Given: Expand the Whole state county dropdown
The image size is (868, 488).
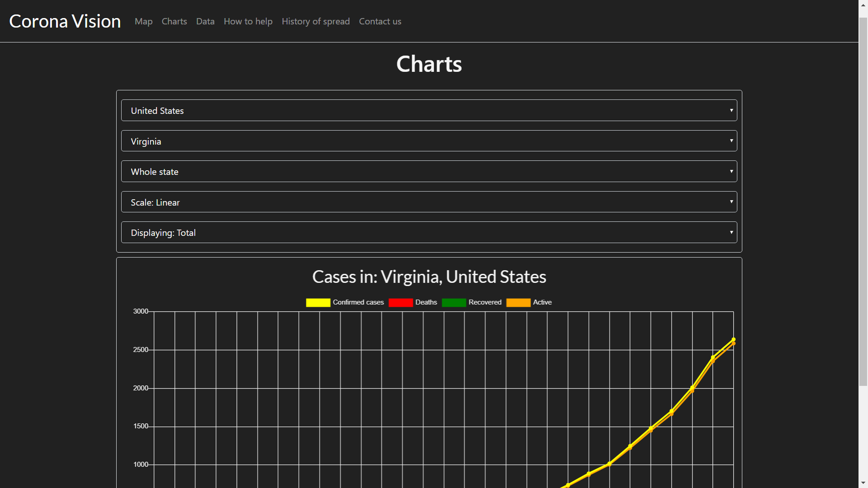Looking at the screenshot, I should click(x=429, y=171).
